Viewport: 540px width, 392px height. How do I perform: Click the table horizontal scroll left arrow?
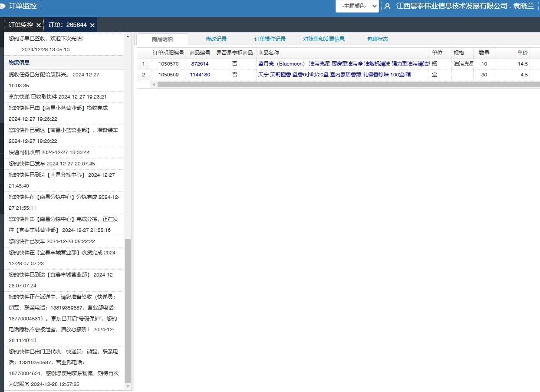click(x=153, y=84)
